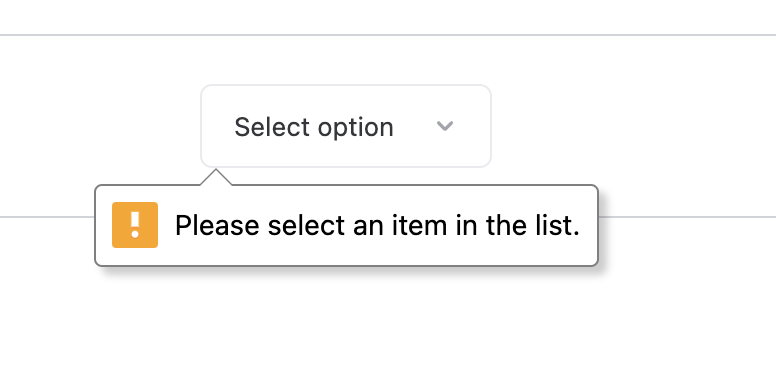Image resolution: width=776 pixels, height=384 pixels.
Task: Click the orange warning exclamation icon
Action: click(135, 225)
